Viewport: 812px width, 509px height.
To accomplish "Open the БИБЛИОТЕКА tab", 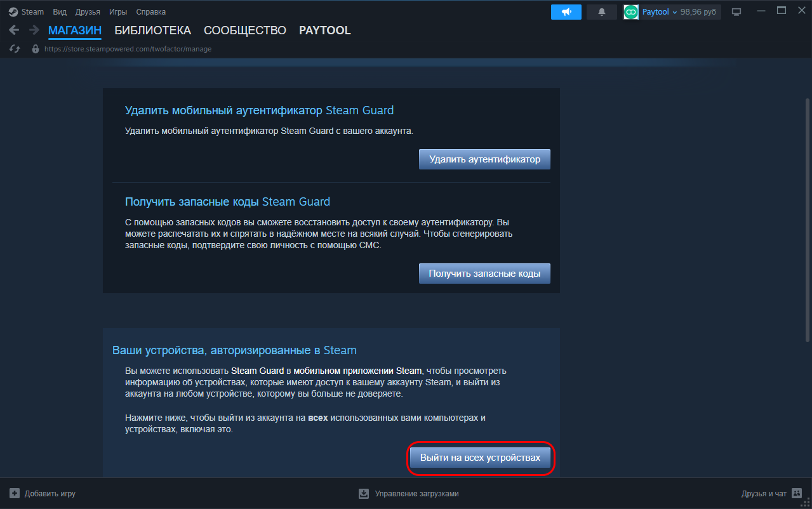I will coord(152,30).
